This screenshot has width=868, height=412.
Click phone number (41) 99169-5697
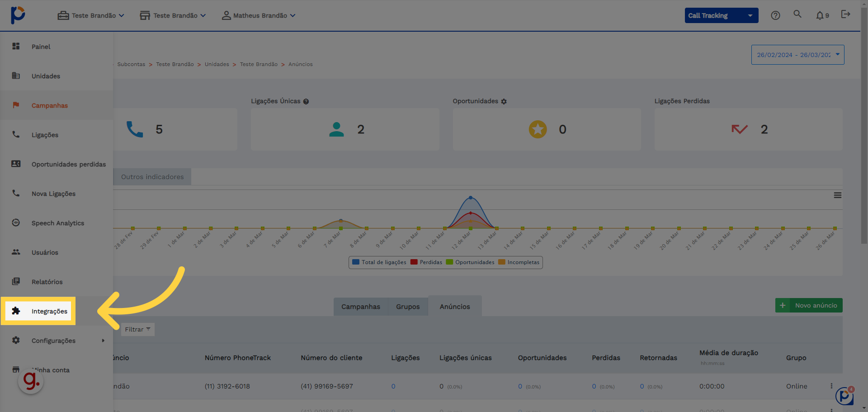pyautogui.click(x=327, y=386)
